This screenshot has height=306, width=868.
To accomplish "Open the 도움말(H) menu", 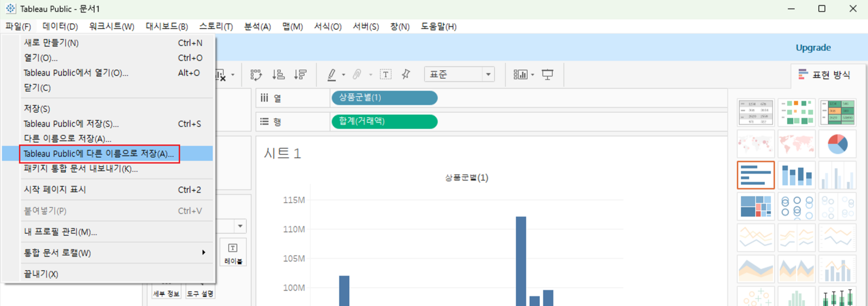I will [438, 27].
